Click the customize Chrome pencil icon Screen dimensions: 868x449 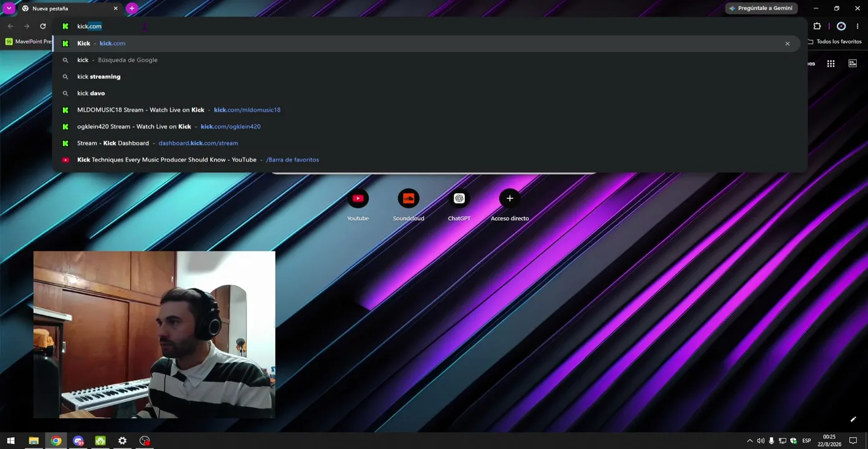click(853, 419)
